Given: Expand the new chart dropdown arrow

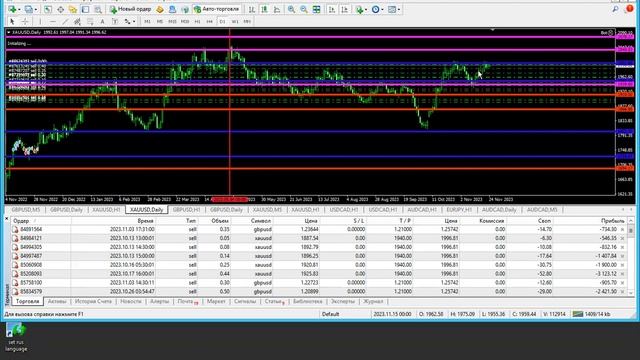Looking at the screenshot, I should [x=19, y=9].
